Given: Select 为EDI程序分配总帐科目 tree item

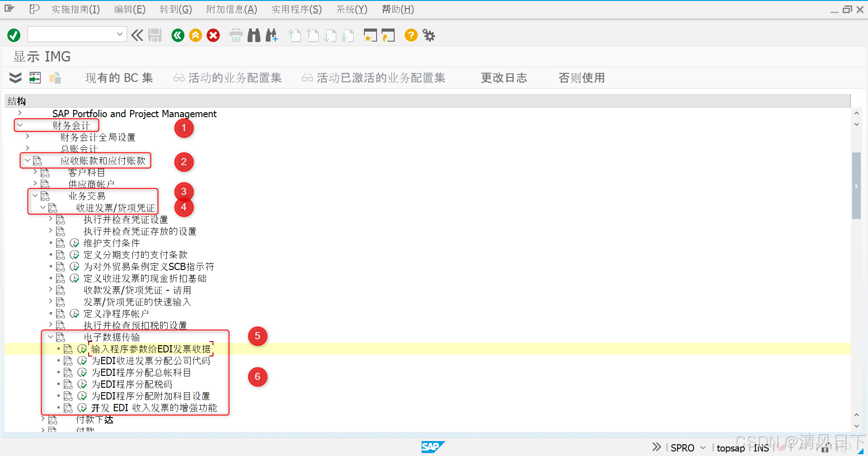Looking at the screenshot, I should (141, 373).
